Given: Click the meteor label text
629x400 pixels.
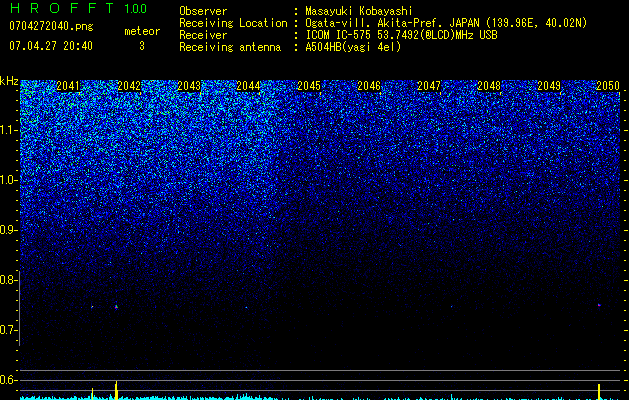Looking at the screenshot, I should (x=142, y=31).
